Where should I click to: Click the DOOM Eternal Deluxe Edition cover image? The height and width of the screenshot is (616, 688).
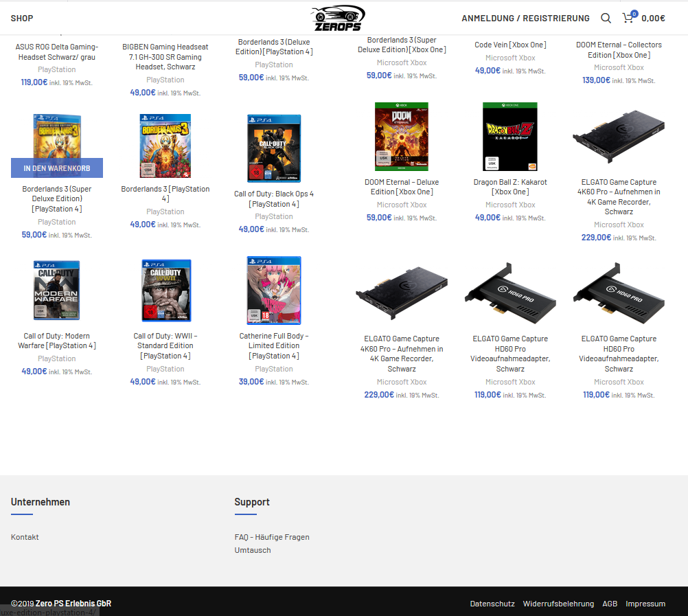[402, 137]
